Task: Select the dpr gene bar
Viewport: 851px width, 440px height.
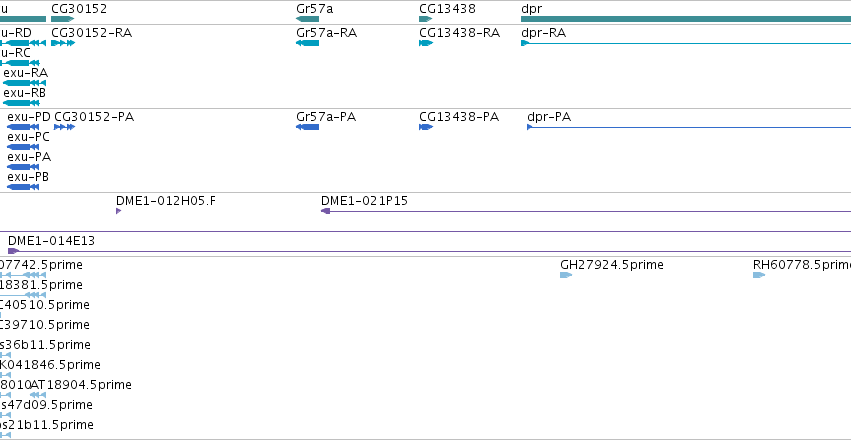Action: [x=686, y=19]
